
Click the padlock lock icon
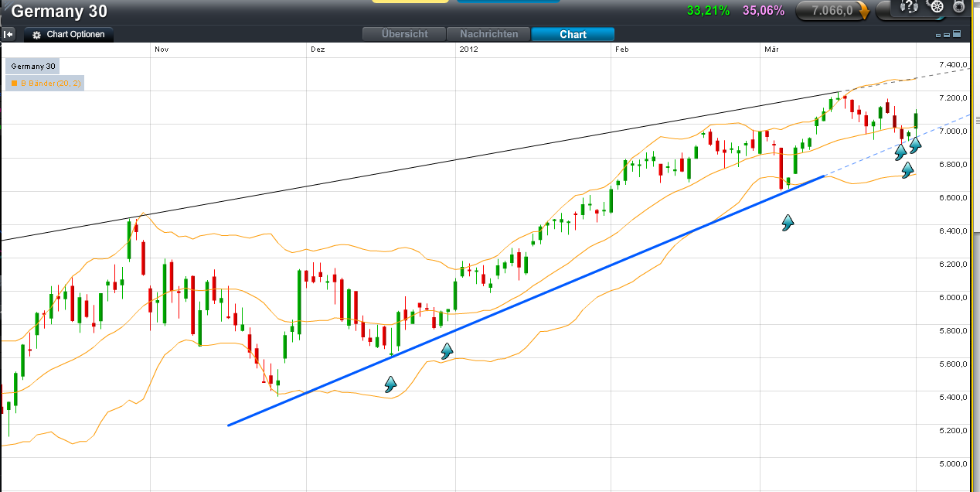[959, 7]
